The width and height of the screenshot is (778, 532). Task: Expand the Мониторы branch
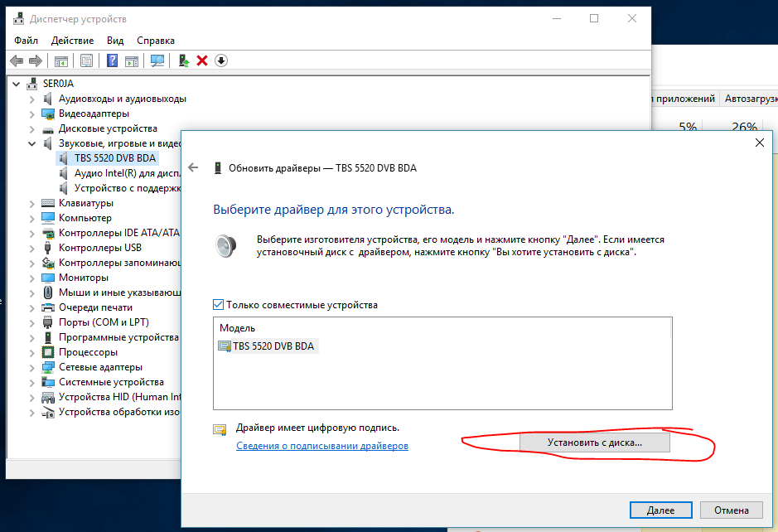point(31,278)
